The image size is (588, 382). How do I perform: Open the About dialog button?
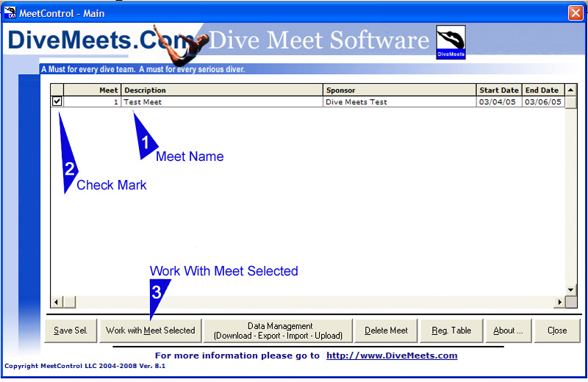pyautogui.click(x=508, y=331)
